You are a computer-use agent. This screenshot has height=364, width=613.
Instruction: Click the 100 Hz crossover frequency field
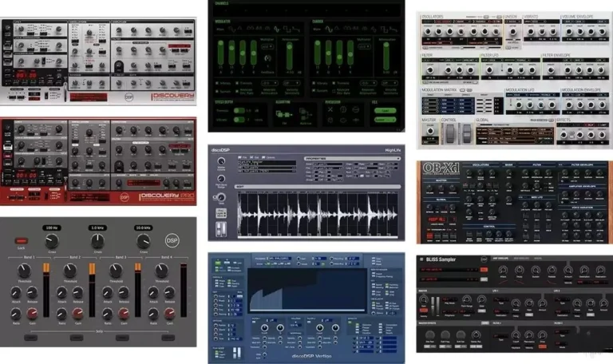51,227
